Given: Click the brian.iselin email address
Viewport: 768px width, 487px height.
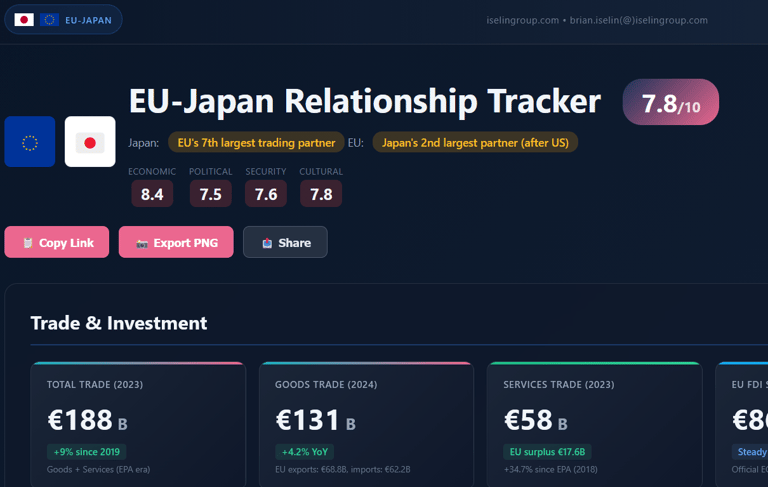Looking at the screenshot, I should (639, 20).
